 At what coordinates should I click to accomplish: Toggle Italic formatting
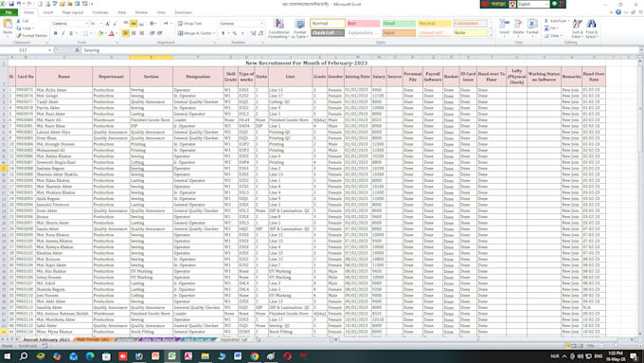tap(63, 33)
